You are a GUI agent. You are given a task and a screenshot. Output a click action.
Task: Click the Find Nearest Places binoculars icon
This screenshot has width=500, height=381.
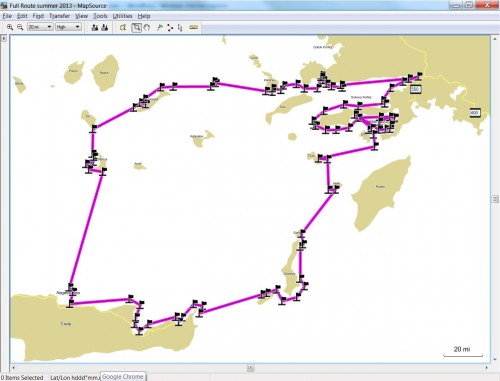105,28
